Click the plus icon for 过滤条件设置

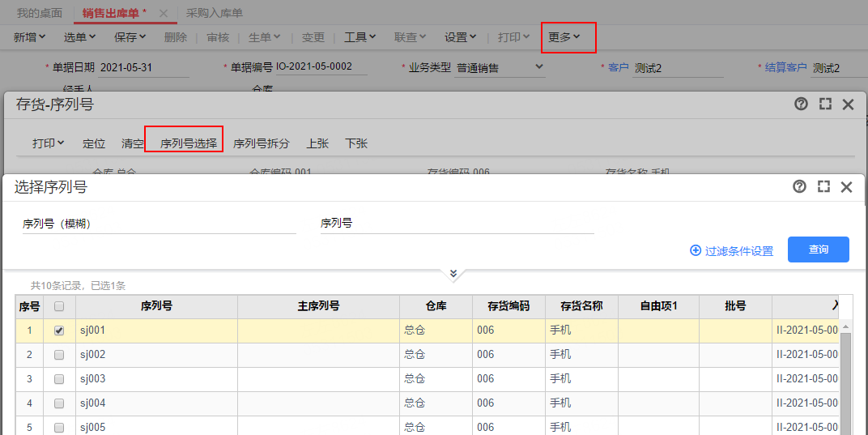coord(695,250)
